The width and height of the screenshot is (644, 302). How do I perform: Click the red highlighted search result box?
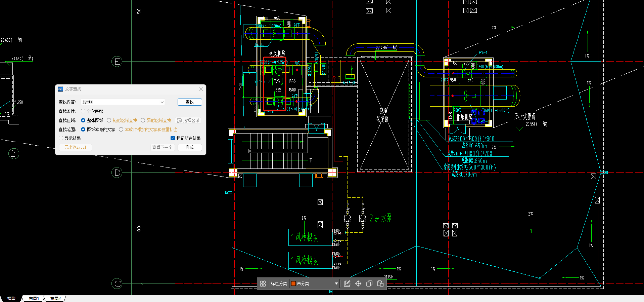pyautogui.click(x=275, y=84)
